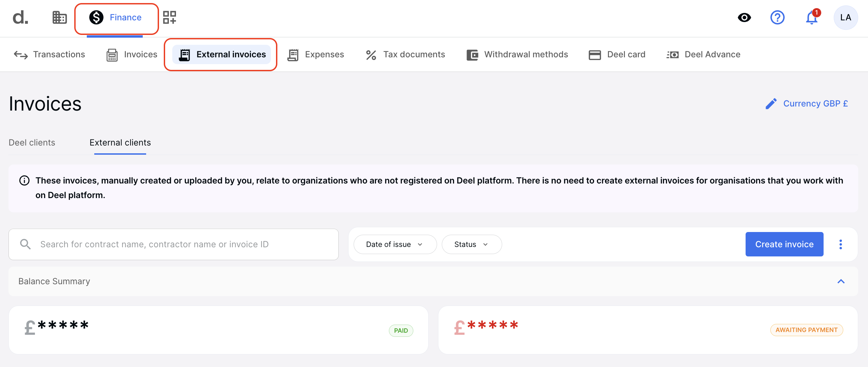The width and height of the screenshot is (868, 367).
Task: Click the info circle icon in notice
Action: (24, 180)
